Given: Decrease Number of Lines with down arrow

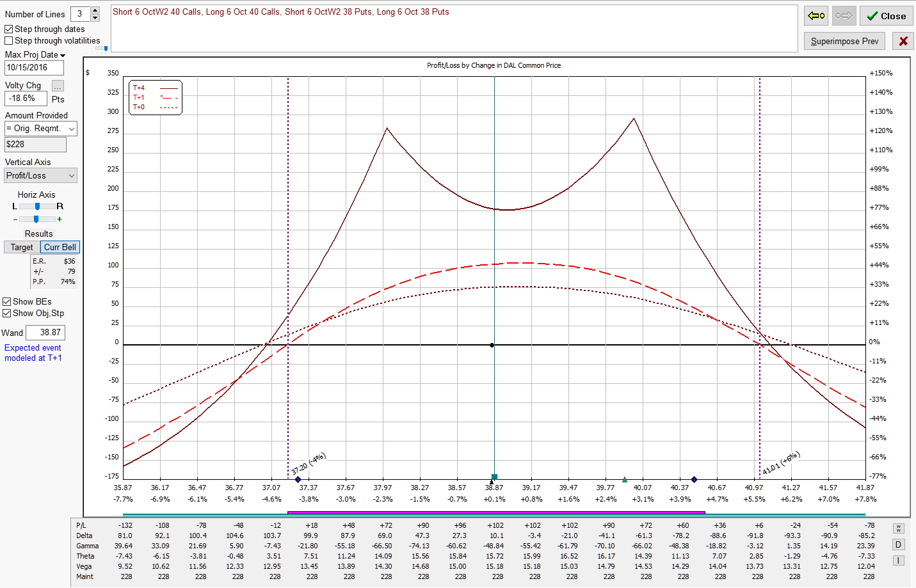Looking at the screenshot, I should tap(95, 17).
